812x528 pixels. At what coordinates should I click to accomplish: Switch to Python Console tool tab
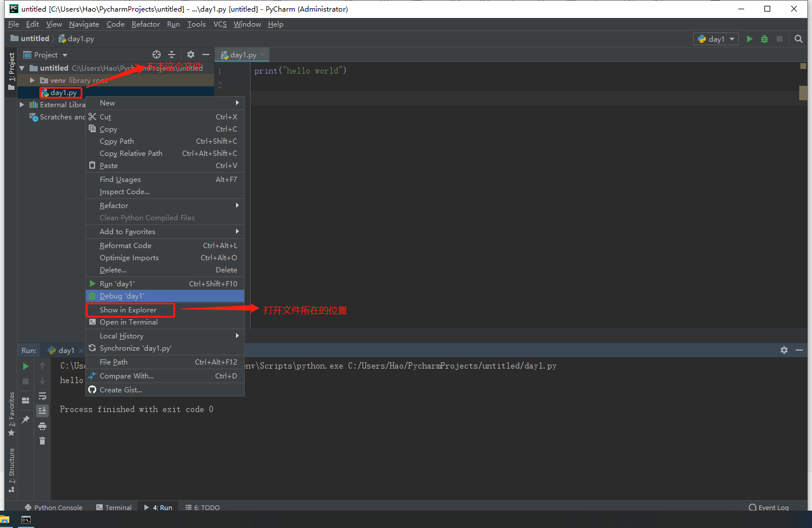point(53,507)
